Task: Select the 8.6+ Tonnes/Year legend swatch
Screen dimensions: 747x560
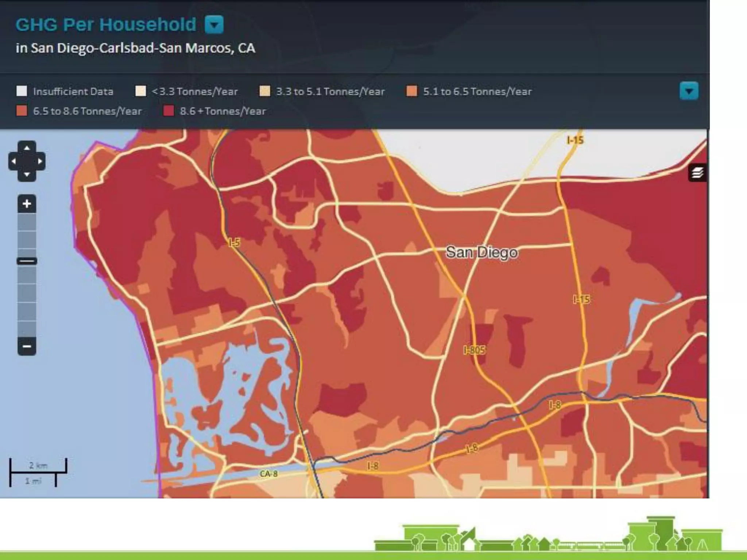Action: click(x=169, y=111)
